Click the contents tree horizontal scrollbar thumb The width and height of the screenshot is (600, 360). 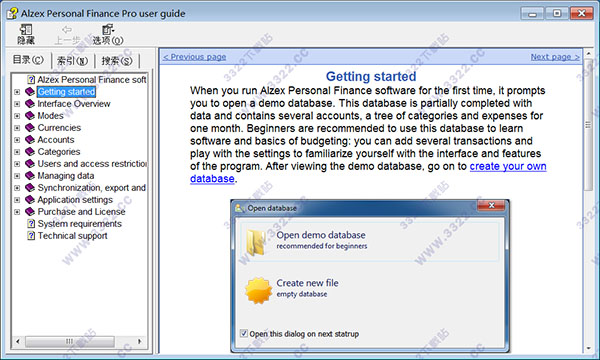70,341
